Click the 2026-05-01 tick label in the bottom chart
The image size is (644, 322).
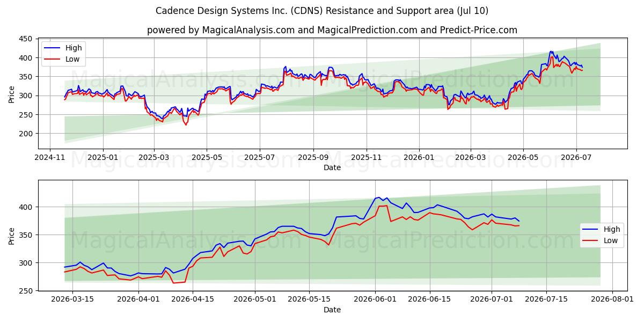pyautogui.click(x=255, y=299)
